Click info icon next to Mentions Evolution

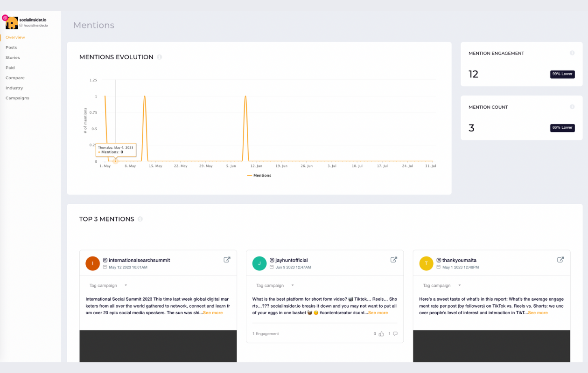(x=159, y=57)
